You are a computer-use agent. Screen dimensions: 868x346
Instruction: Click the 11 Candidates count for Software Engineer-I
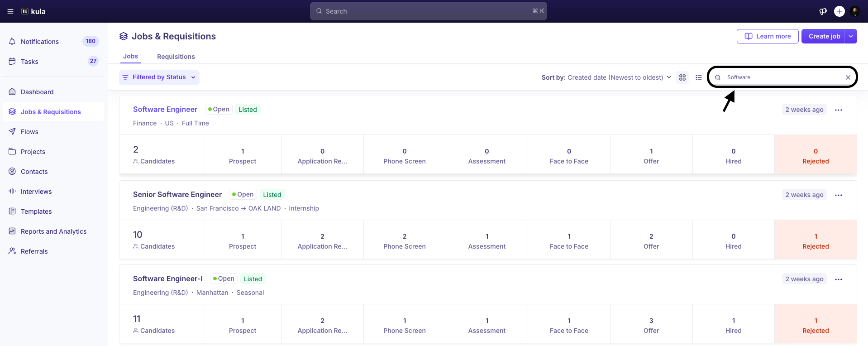[162, 324]
